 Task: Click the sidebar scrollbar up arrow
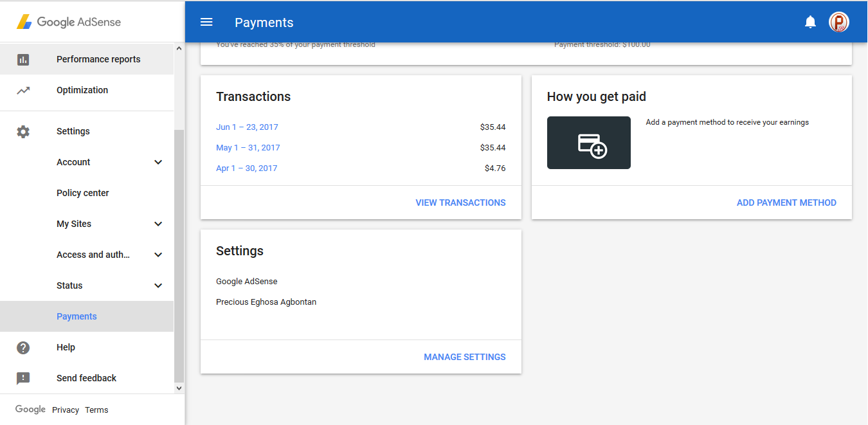(179, 49)
